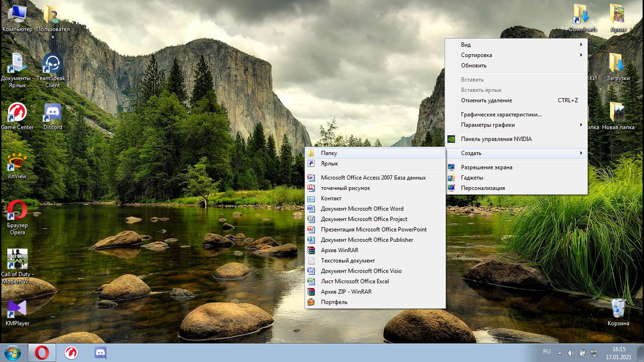
Task: Open Графические характеристики...
Action: point(516,114)
